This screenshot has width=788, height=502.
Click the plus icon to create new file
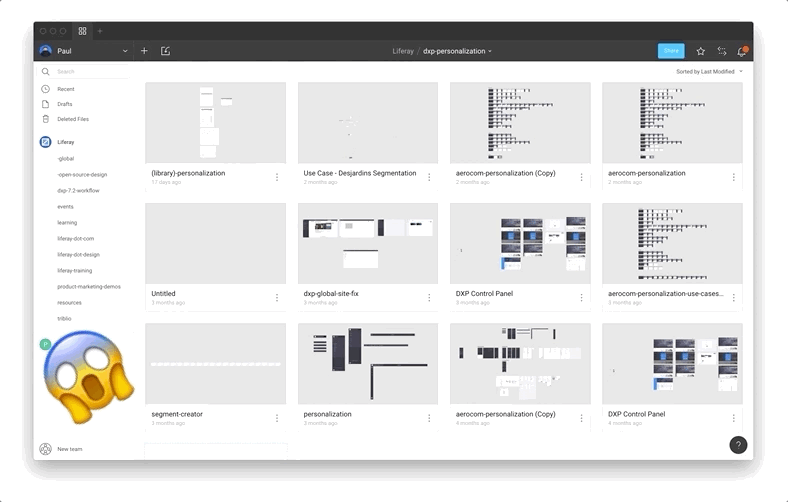pos(144,51)
